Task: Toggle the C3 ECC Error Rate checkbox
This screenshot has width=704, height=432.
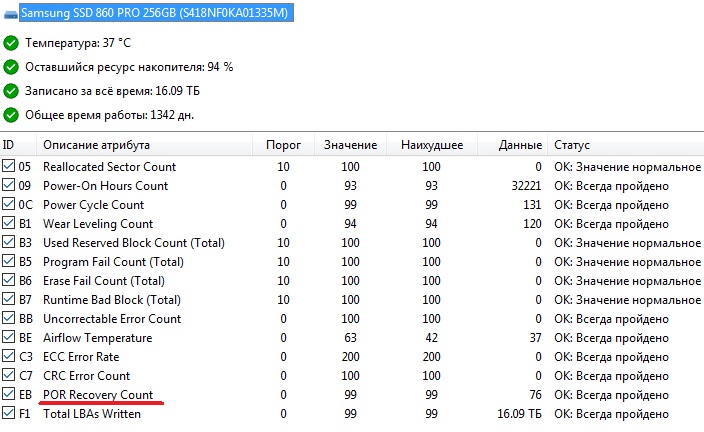Action: click(x=8, y=356)
